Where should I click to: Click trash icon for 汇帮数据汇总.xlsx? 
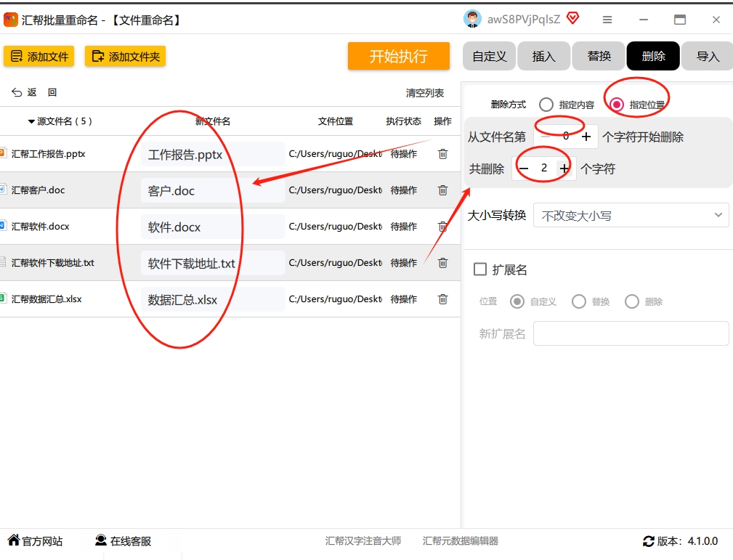click(x=442, y=299)
